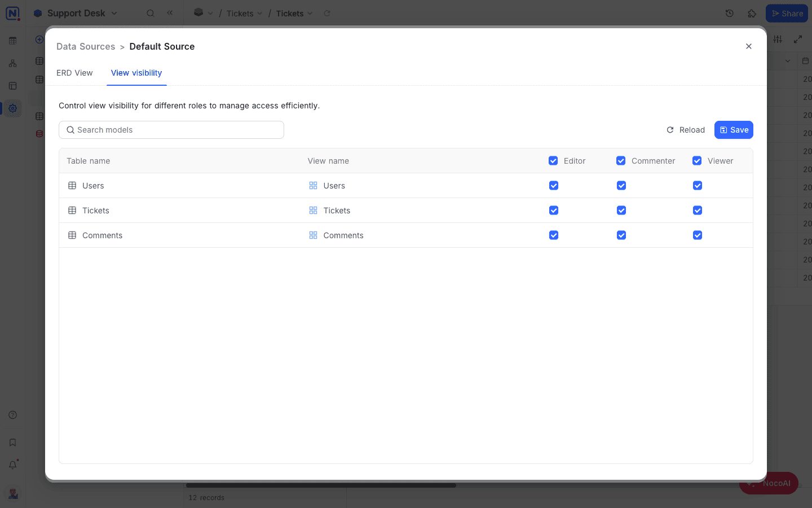Click the Users view name cell
Screen dimensions: 812x508
421,186
